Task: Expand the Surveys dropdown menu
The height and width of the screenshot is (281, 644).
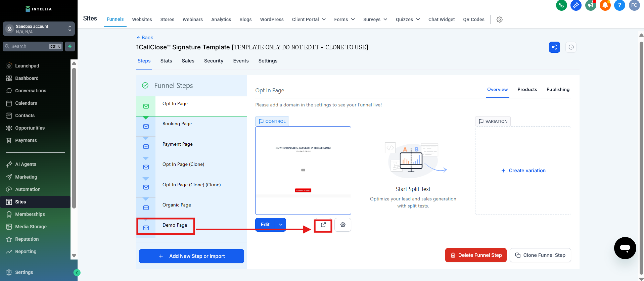Action: click(x=375, y=19)
